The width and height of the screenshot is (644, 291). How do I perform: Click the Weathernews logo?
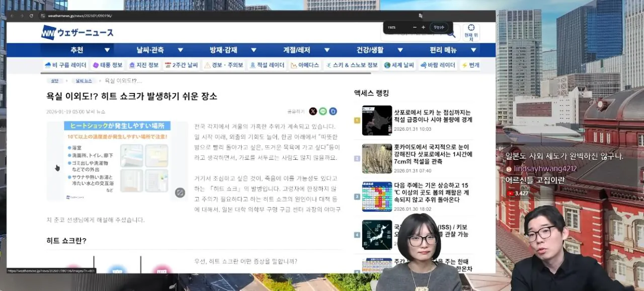click(77, 33)
